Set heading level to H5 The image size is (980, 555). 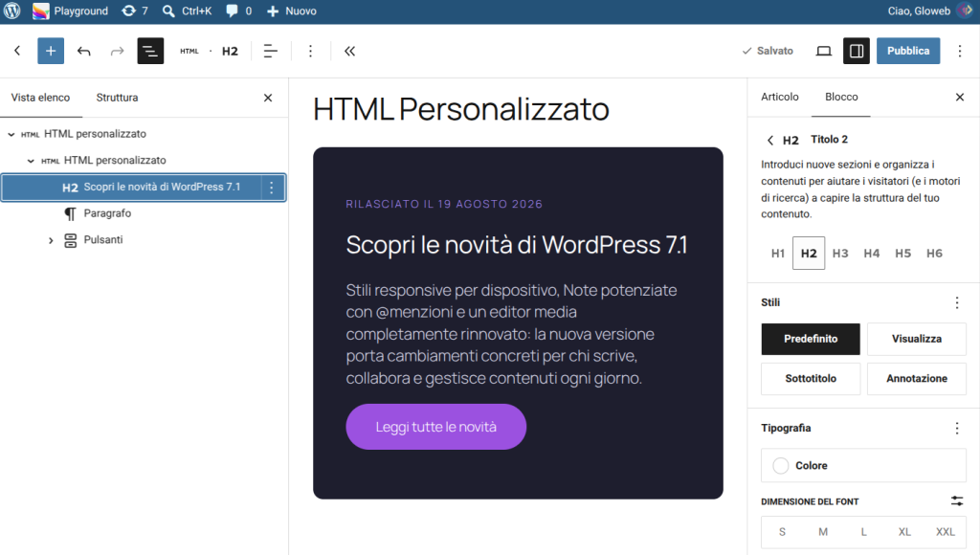[902, 254]
